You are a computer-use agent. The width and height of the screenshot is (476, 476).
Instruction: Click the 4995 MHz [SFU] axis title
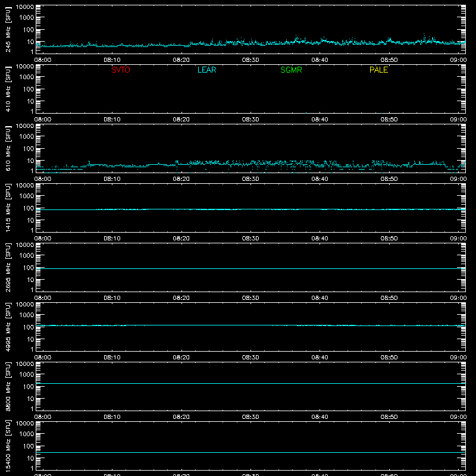tap(8, 327)
